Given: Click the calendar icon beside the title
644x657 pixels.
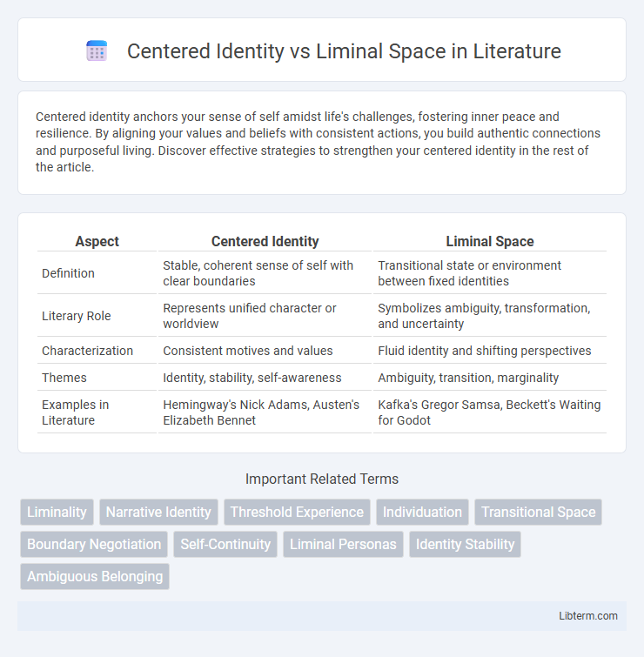Looking at the screenshot, I should tap(97, 51).
